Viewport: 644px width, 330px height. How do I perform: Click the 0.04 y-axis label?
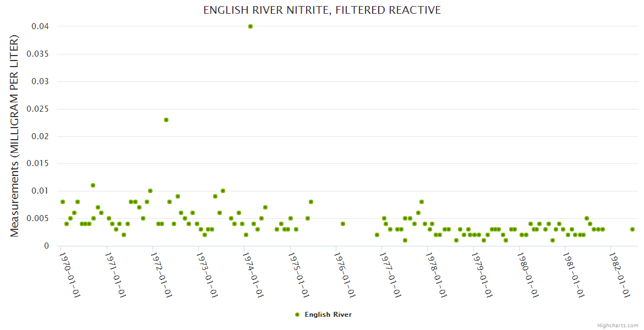pyautogui.click(x=40, y=26)
